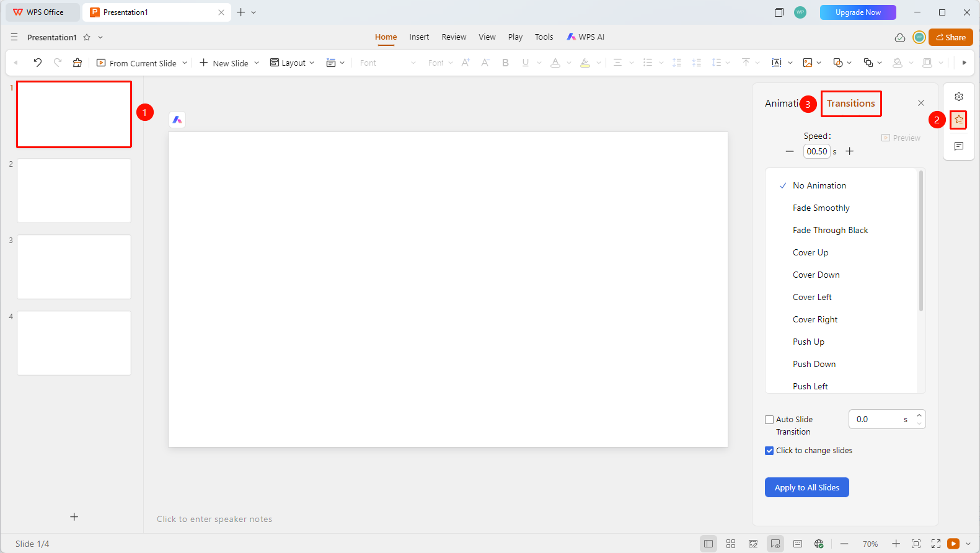The height and width of the screenshot is (553, 980).
Task: Click the Shapes icon in the toolbar
Action: (x=838, y=63)
